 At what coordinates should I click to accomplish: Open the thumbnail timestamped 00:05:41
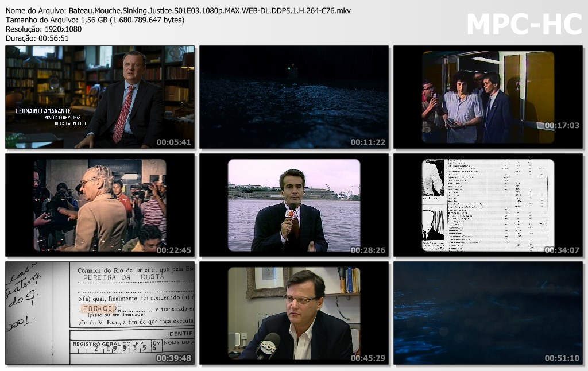click(x=100, y=97)
